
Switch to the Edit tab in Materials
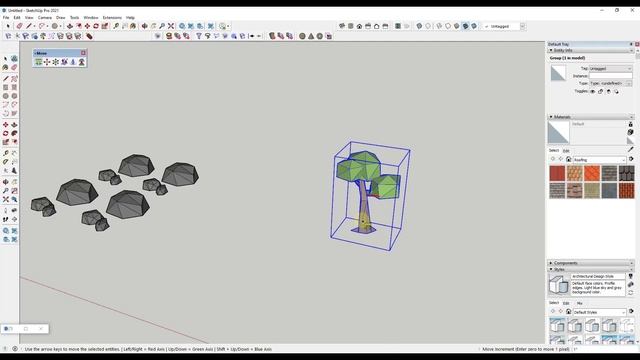[x=566, y=151]
